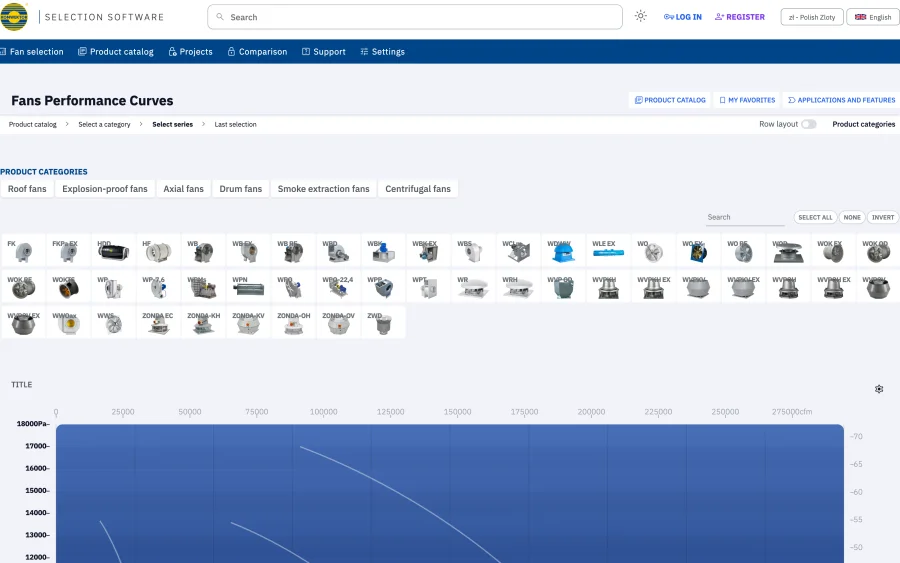Filter by Smoke extraction fans category

click(x=324, y=189)
